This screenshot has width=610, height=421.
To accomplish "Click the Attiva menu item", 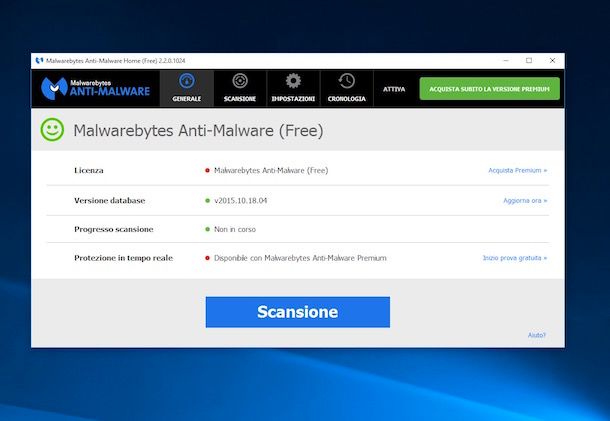I will (394, 89).
